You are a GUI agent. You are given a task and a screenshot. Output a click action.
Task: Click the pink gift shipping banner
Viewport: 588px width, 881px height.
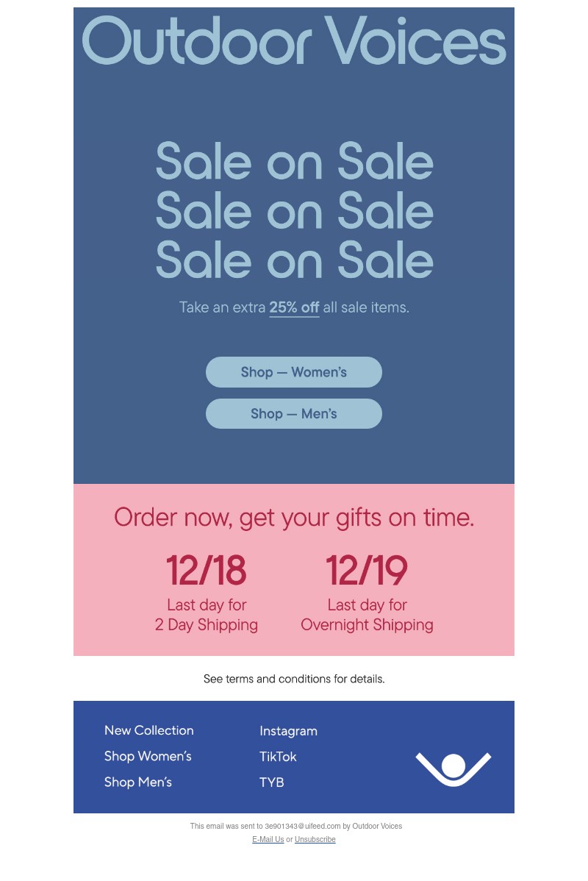click(x=294, y=568)
